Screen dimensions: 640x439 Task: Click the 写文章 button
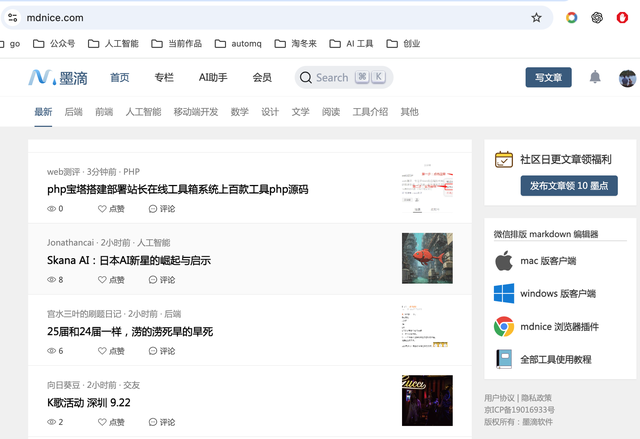point(549,78)
